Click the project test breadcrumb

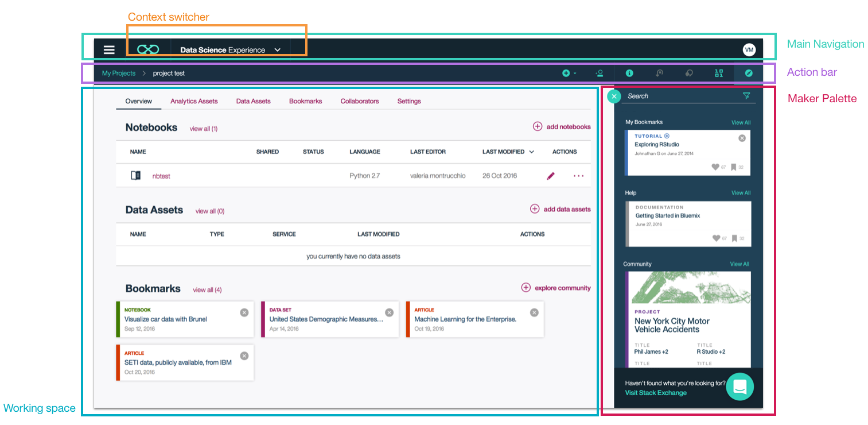tap(169, 74)
